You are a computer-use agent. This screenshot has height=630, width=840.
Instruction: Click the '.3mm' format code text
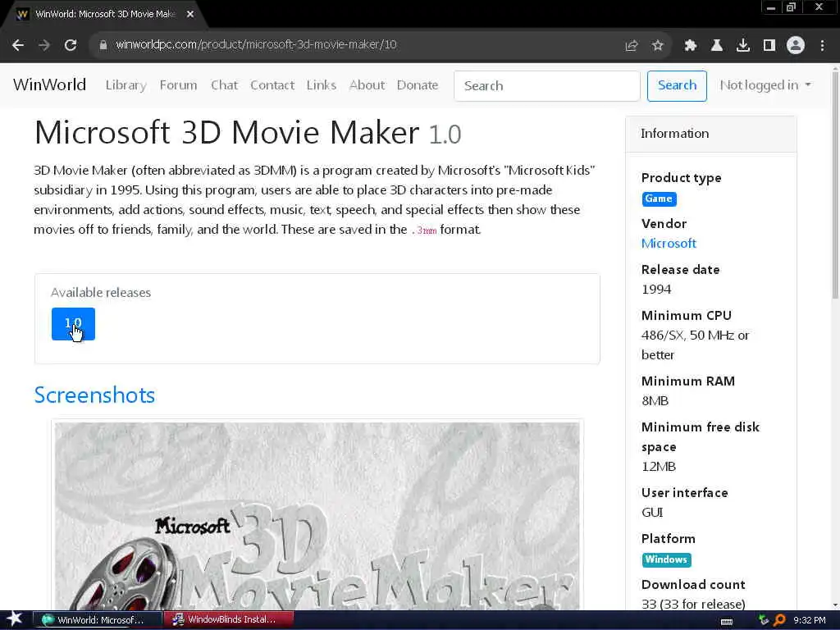coord(424,231)
